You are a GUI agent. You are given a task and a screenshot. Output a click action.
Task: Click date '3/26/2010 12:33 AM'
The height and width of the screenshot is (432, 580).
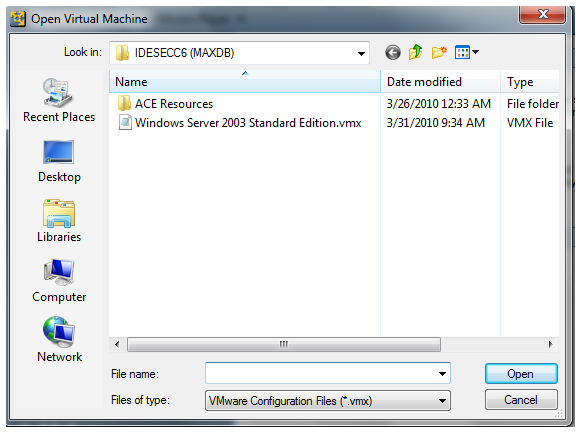(x=439, y=104)
